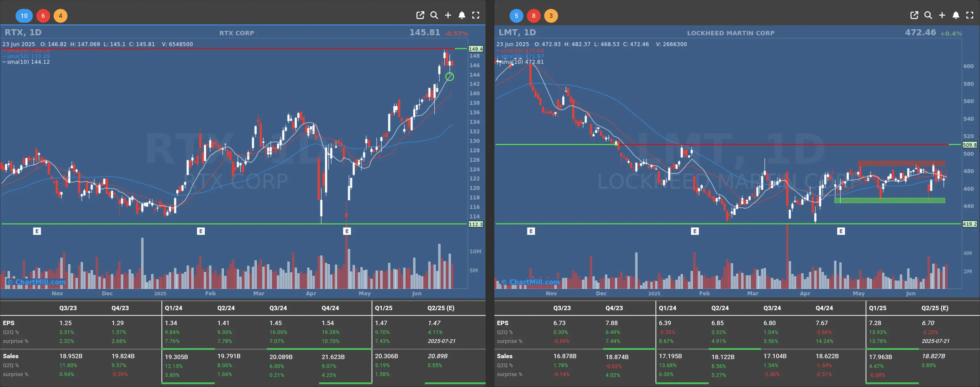Viewport: 980px width, 387px height.
Task: Click the late-January E marker on LMT chart
Action: 695,231
